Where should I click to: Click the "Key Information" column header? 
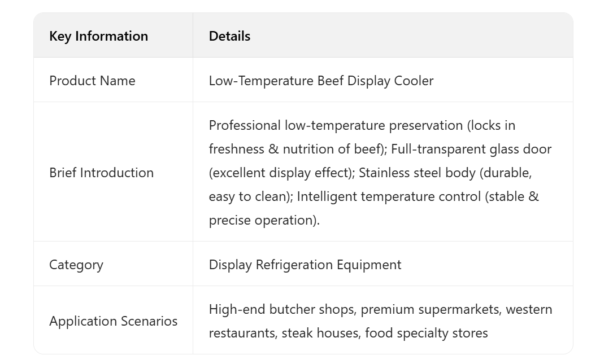click(98, 36)
